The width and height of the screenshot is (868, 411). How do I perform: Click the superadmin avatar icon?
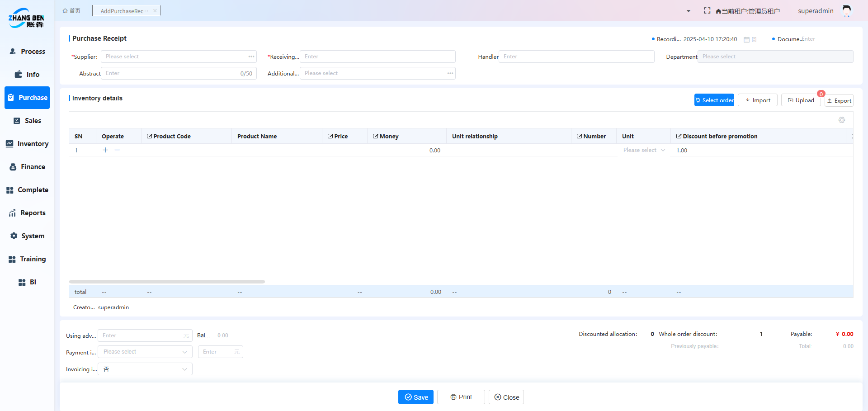coord(846,11)
